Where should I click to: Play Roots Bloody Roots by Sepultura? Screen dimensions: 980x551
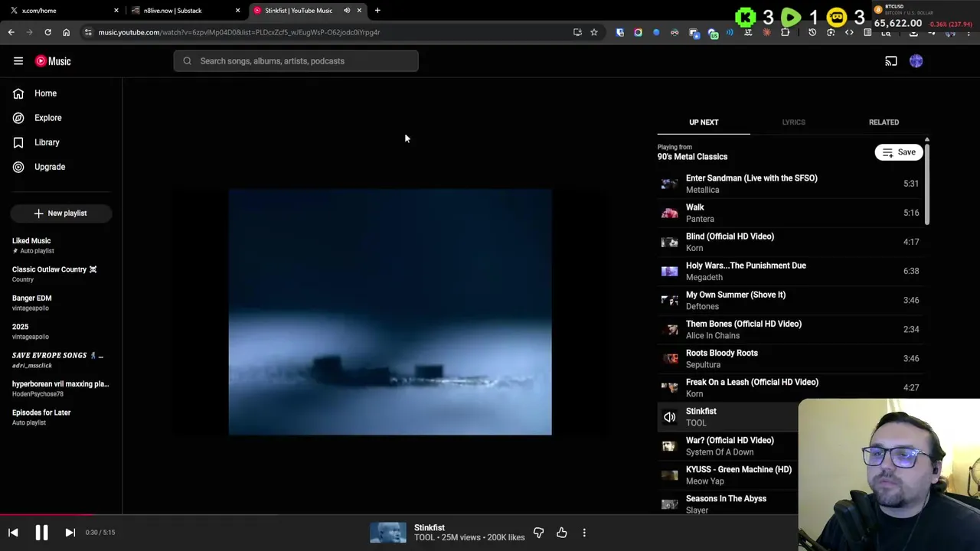789,358
